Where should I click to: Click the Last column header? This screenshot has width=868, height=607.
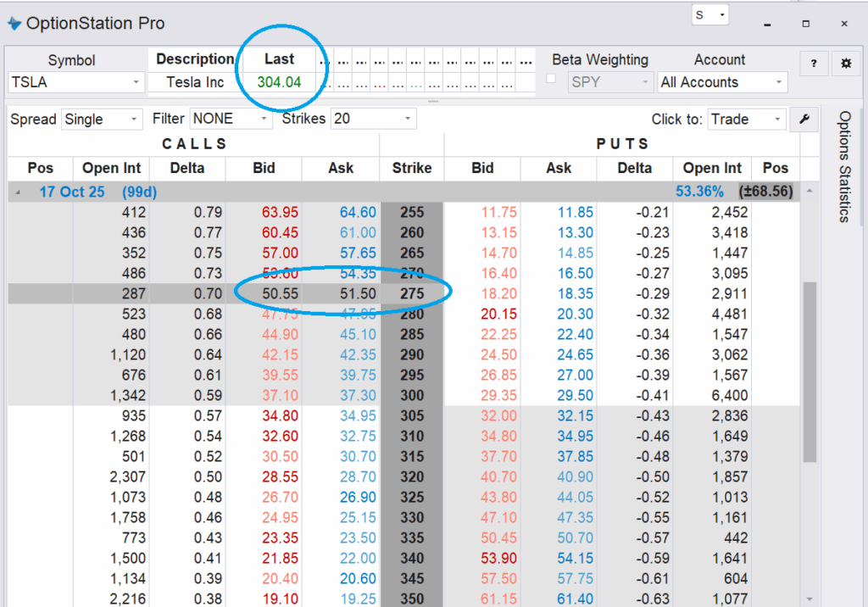point(279,58)
